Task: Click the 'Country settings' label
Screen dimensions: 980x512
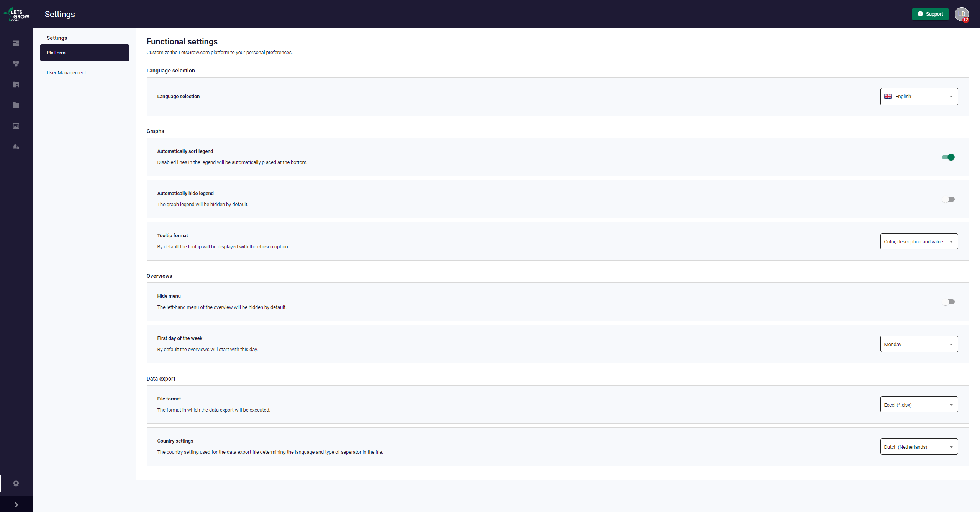Action: (x=175, y=441)
